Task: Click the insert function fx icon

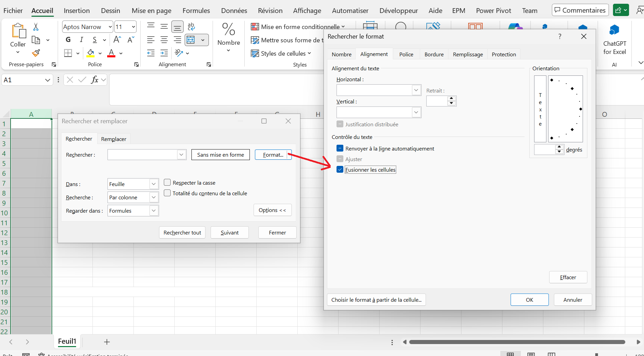Action: pyautogui.click(x=95, y=80)
